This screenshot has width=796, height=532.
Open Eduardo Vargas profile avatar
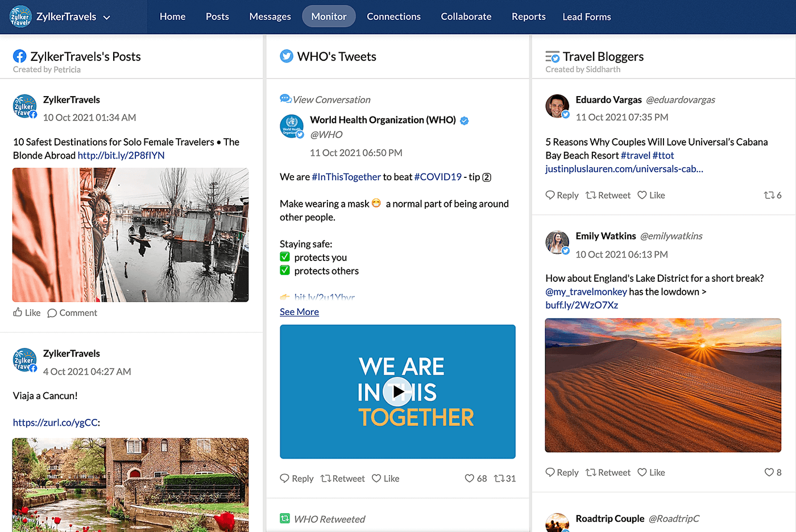pyautogui.click(x=557, y=106)
